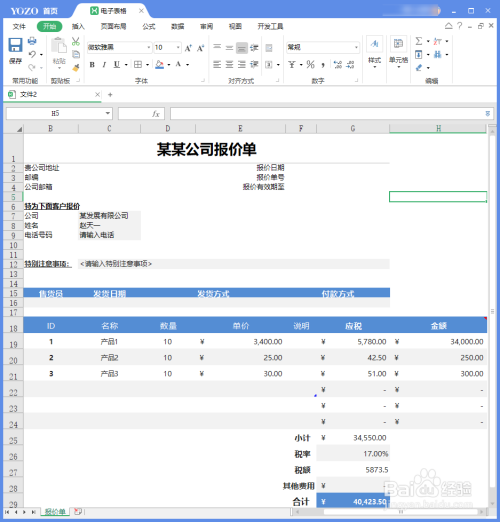Click the increase decimal places icon

[338, 64]
